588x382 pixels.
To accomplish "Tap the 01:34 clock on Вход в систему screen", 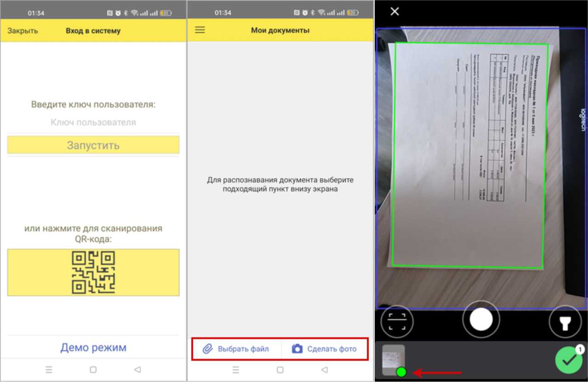I will [x=36, y=13].
